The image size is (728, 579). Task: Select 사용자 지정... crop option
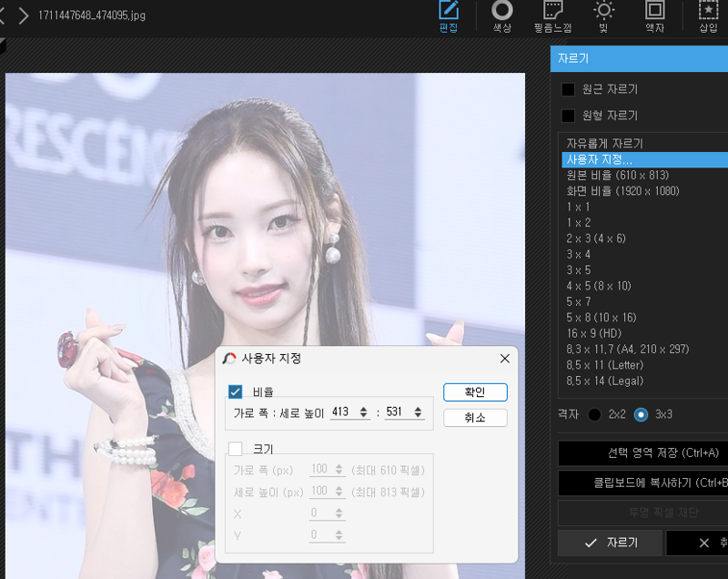point(645,159)
